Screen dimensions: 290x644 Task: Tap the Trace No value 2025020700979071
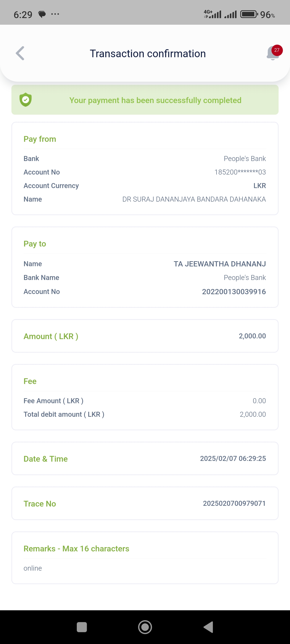click(x=234, y=503)
